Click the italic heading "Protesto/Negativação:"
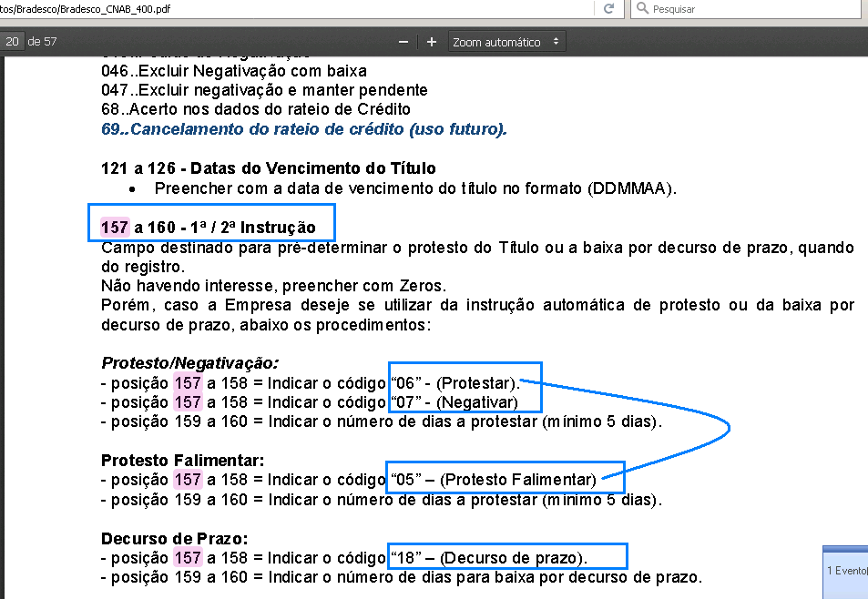 coord(189,363)
